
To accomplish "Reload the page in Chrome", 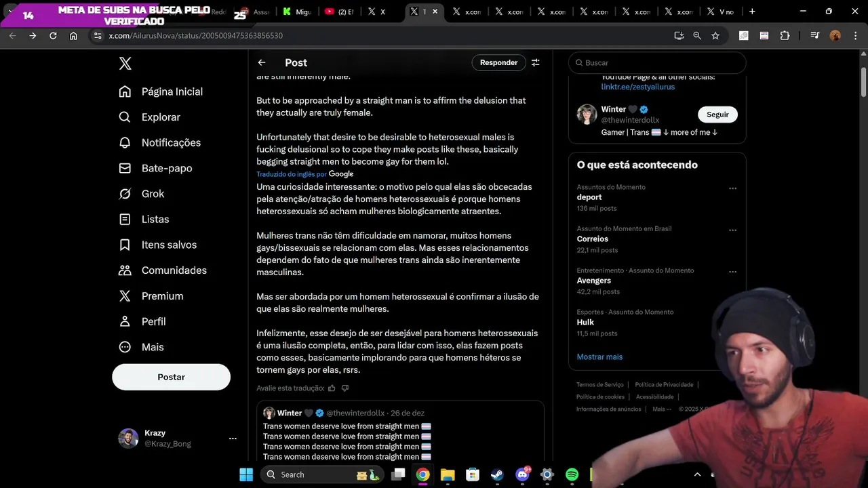I will 53,35.
